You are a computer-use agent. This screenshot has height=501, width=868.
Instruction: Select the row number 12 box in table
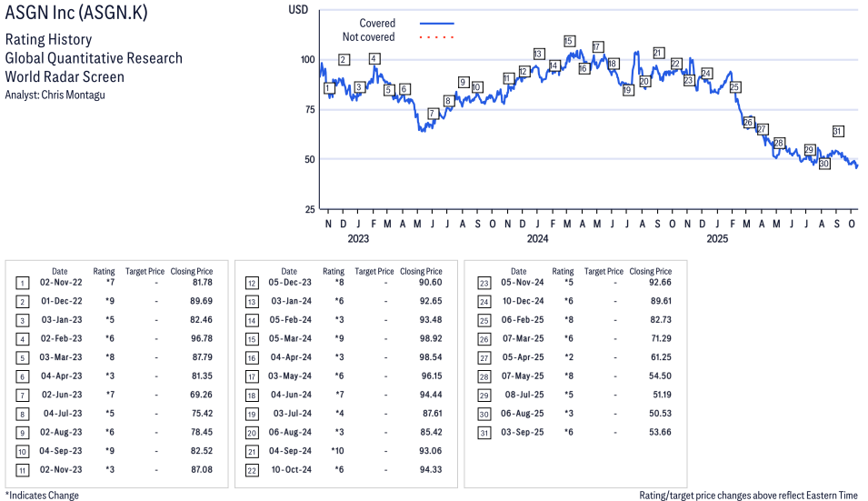(251, 284)
